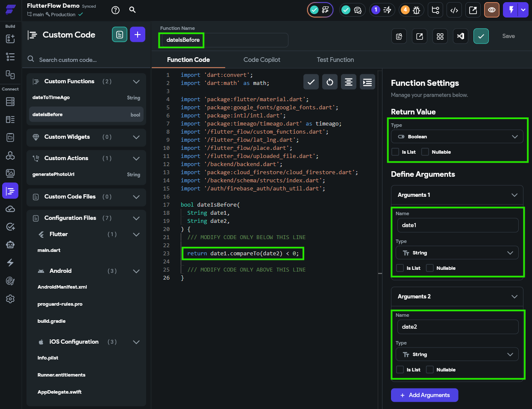Viewport: 532px width, 409px height.
Task: Open optimizations icon with badge 1
Action: [382, 10]
